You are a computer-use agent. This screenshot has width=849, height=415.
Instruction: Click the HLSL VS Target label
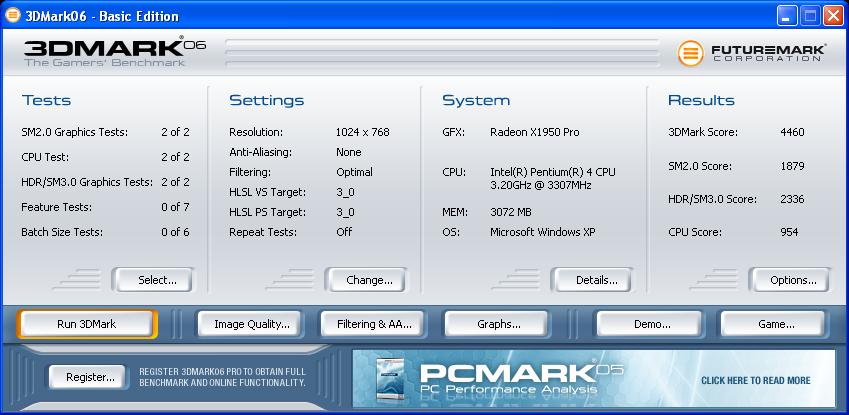(x=267, y=192)
